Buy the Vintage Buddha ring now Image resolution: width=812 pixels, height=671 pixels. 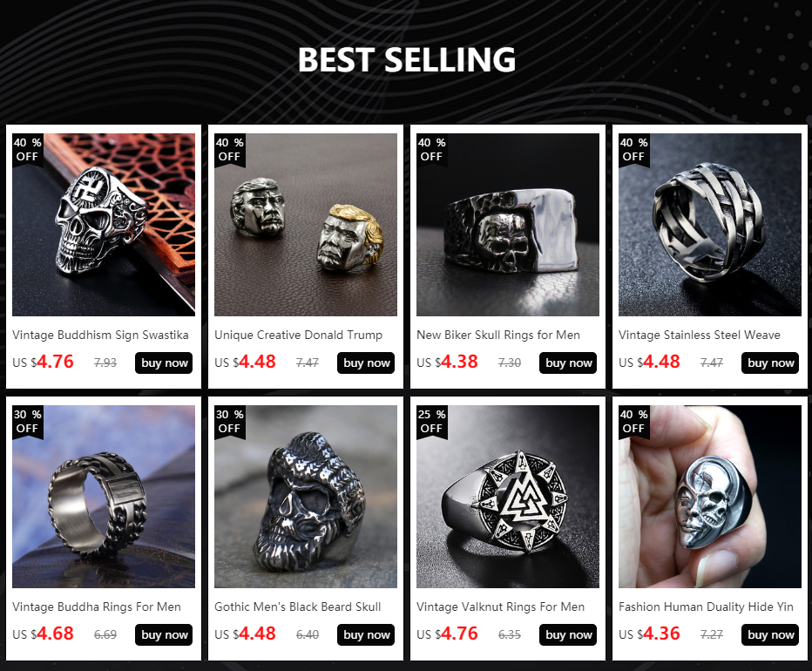[x=164, y=634]
